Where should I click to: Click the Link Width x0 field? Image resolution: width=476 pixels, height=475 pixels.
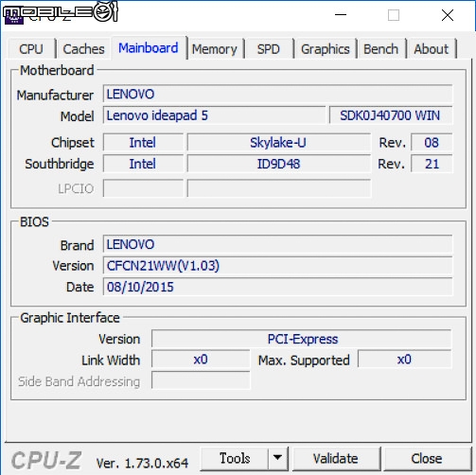click(201, 360)
